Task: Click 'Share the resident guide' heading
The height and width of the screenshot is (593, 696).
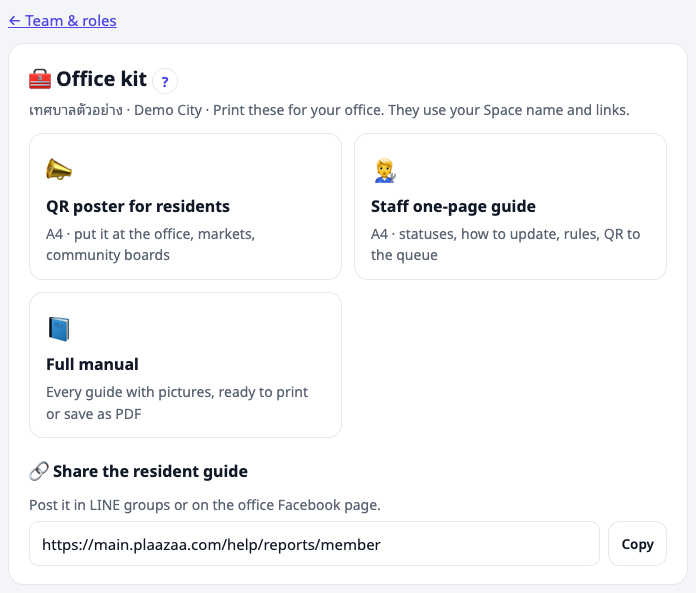Action: [150, 471]
